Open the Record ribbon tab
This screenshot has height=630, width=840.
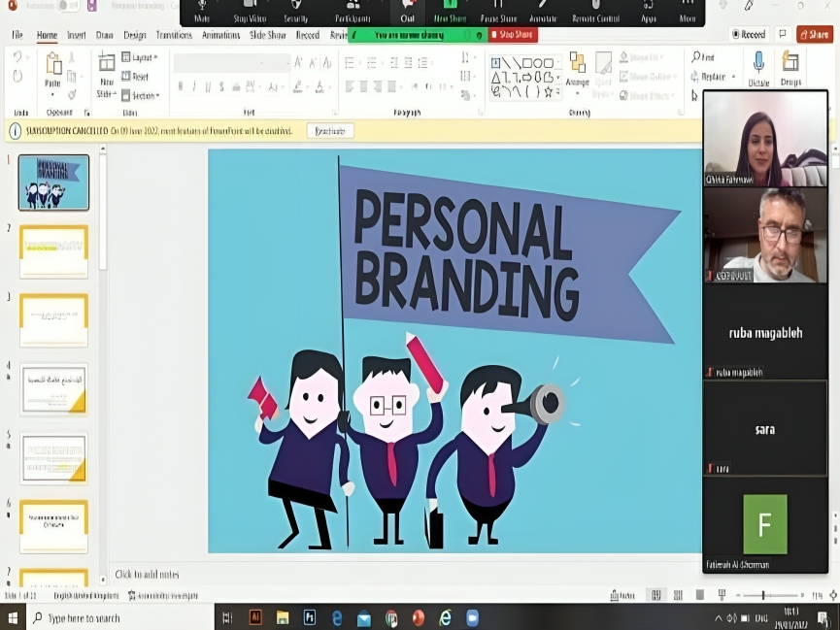(x=308, y=35)
